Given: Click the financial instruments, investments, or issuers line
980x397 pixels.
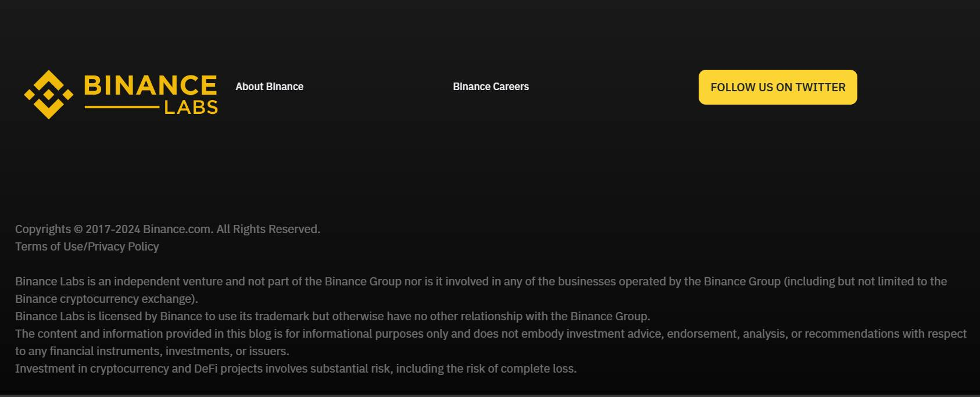Looking at the screenshot, I should (152, 351).
